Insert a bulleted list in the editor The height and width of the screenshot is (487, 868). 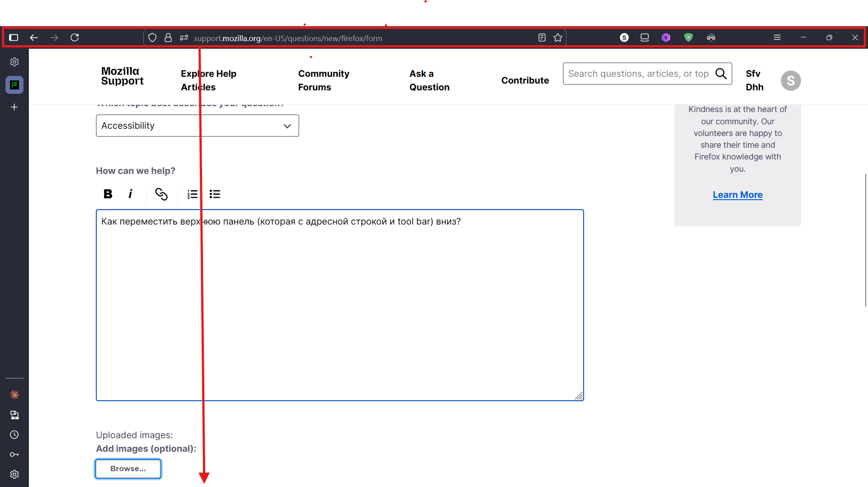(x=215, y=194)
